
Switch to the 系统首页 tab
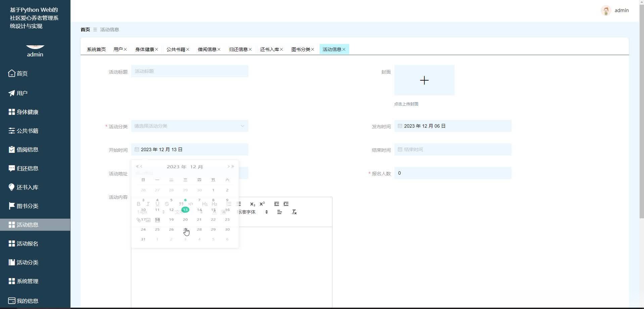coord(96,49)
